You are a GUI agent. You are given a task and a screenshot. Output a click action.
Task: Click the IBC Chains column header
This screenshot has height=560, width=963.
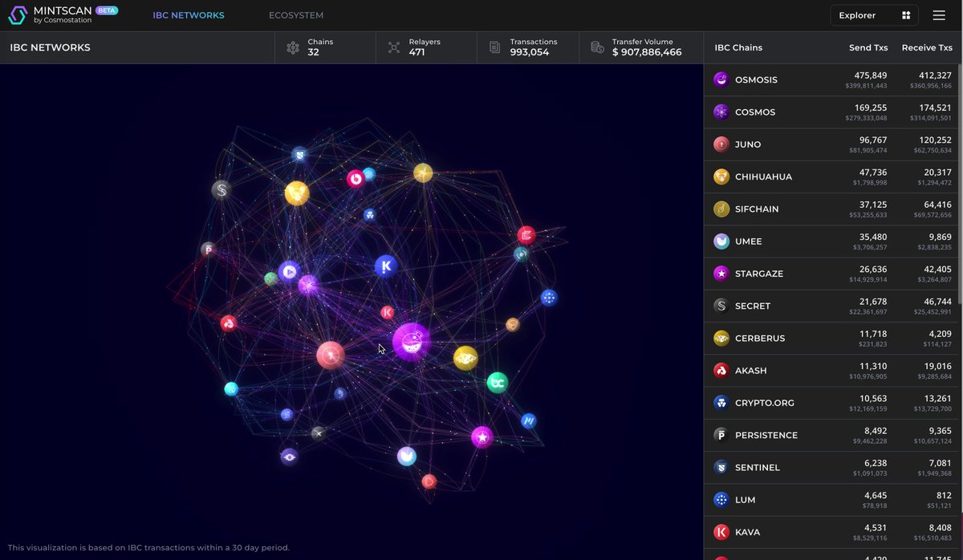click(x=738, y=47)
